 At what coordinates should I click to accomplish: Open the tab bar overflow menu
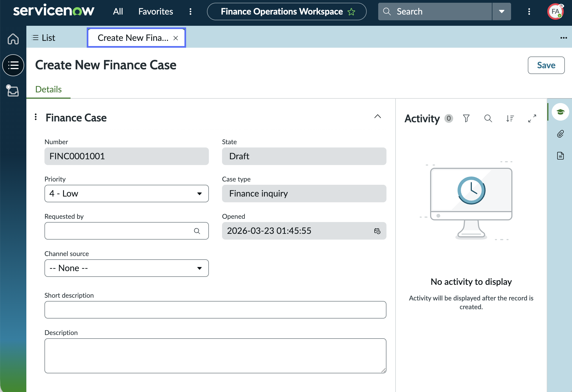pyautogui.click(x=564, y=38)
